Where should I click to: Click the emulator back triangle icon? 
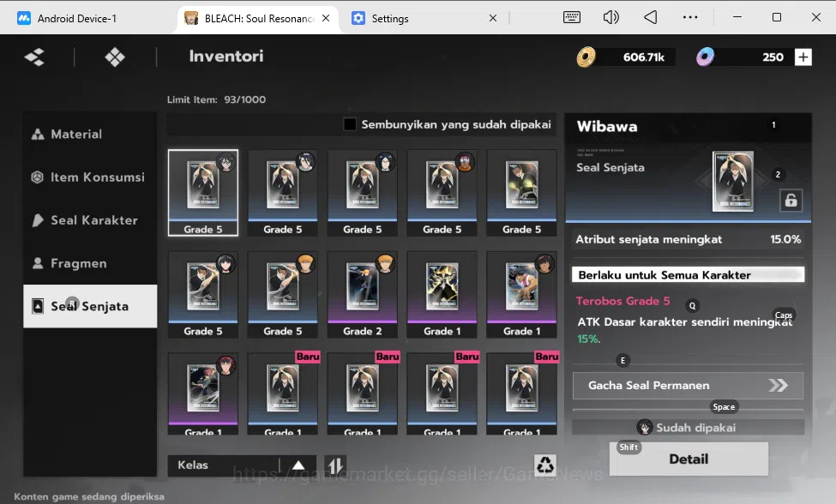(651, 17)
